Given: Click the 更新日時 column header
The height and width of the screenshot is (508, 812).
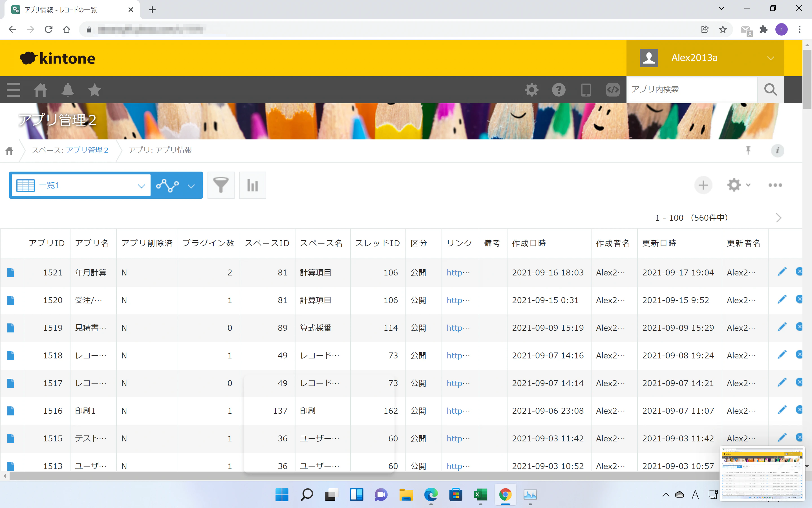Looking at the screenshot, I should pyautogui.click(x=679, y=243).
